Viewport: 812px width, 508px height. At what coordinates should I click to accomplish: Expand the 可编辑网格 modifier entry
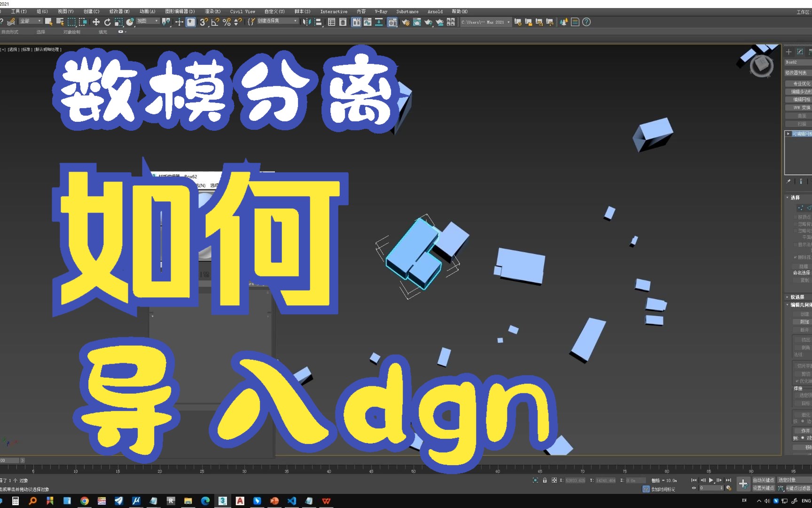point(789,134)
